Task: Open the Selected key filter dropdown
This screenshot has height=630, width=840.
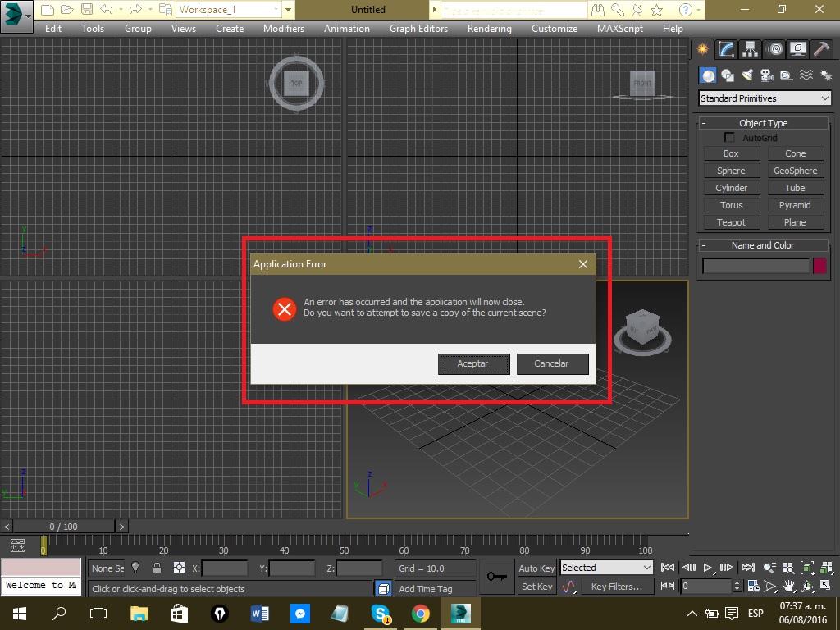Action: (606, 568)
